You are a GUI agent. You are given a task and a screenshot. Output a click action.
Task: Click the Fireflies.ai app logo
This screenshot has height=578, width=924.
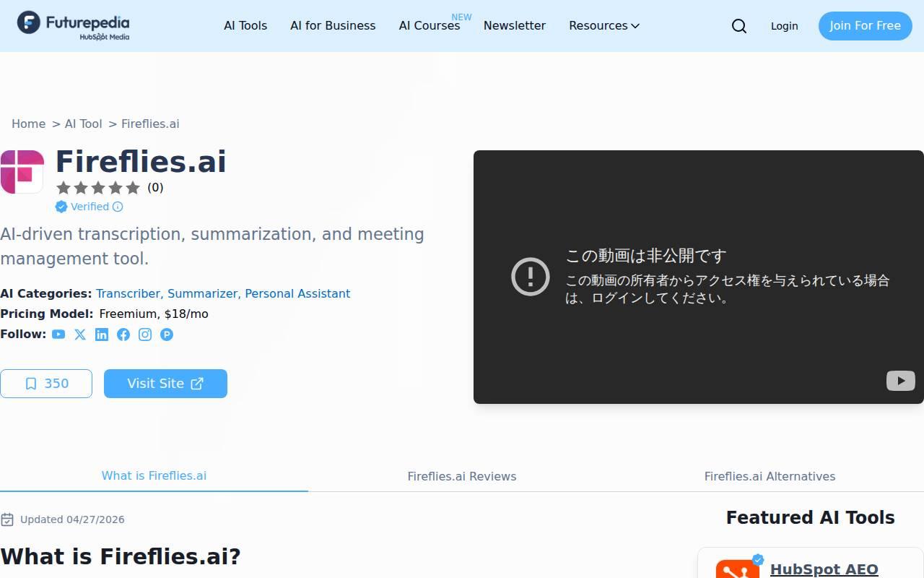[x=22, y=172]
